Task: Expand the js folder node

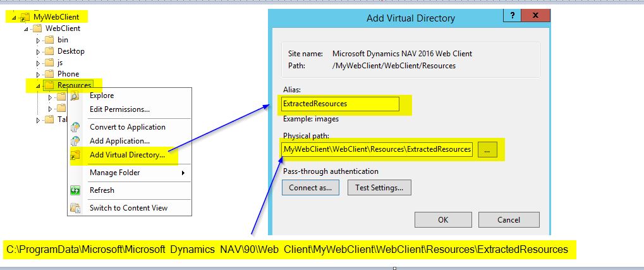Action: pos(38,63)
